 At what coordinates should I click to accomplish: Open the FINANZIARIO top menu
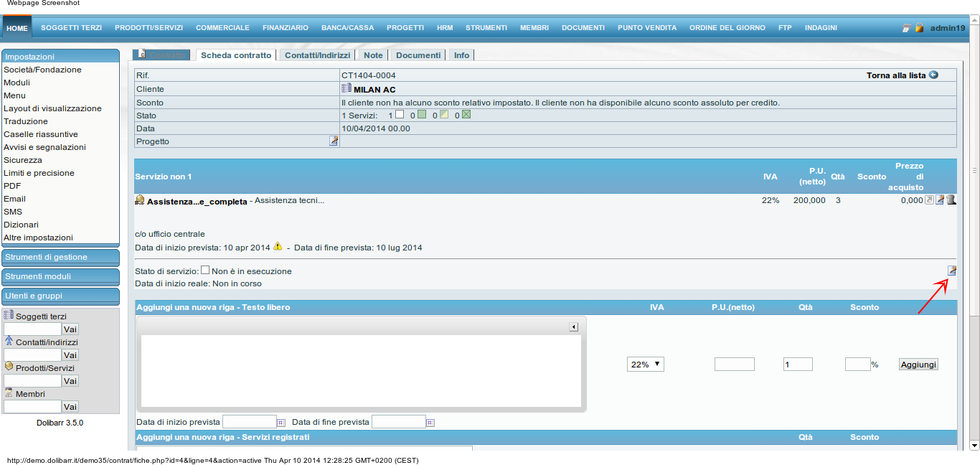pyautogui.click(x=285, y=28)
